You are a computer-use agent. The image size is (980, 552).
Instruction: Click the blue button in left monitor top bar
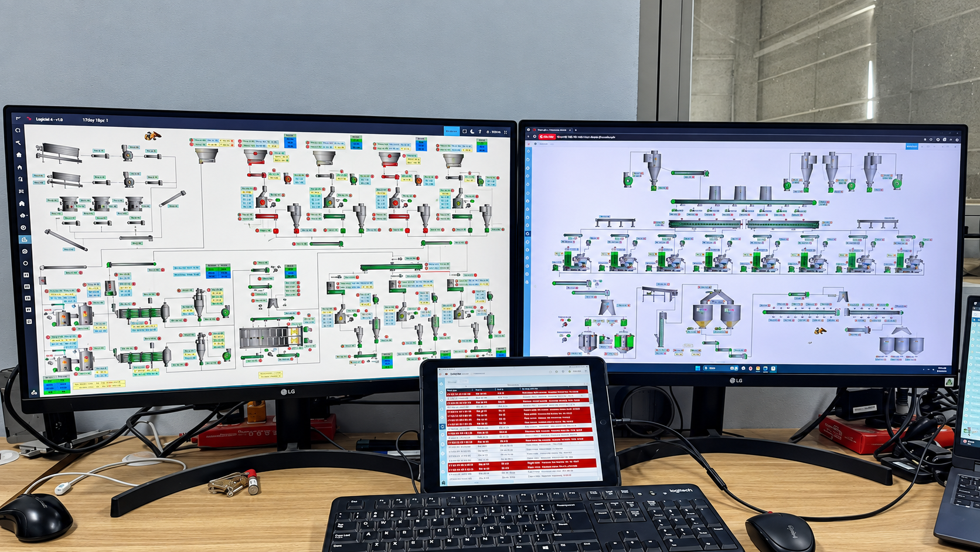(451, 131)
